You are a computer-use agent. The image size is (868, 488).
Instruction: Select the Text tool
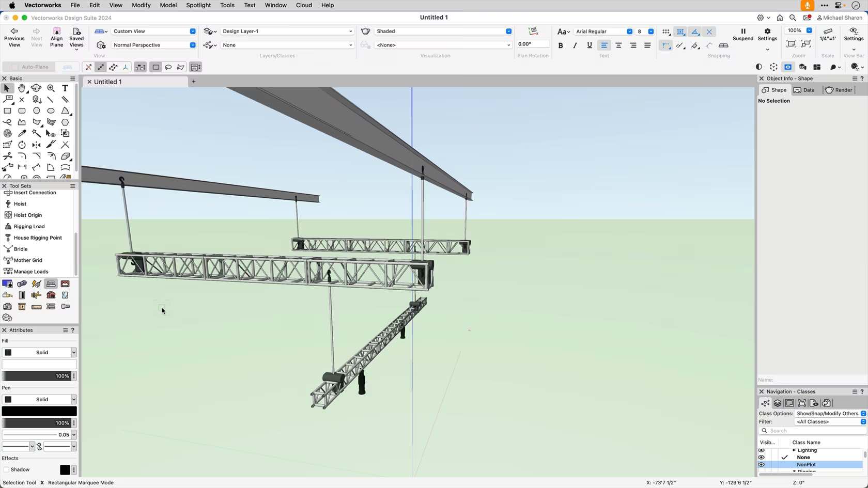coord(65,88)
